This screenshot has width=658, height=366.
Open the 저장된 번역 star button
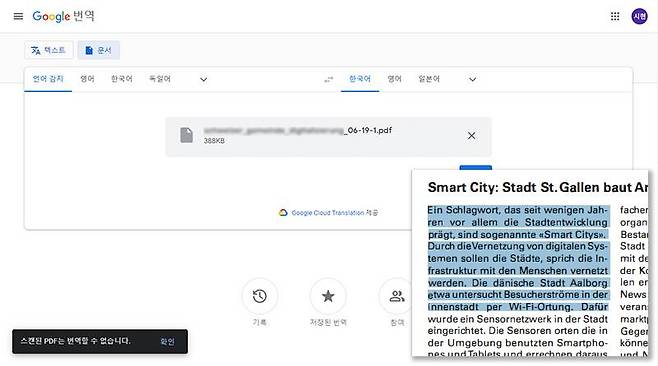pos(328,296)
